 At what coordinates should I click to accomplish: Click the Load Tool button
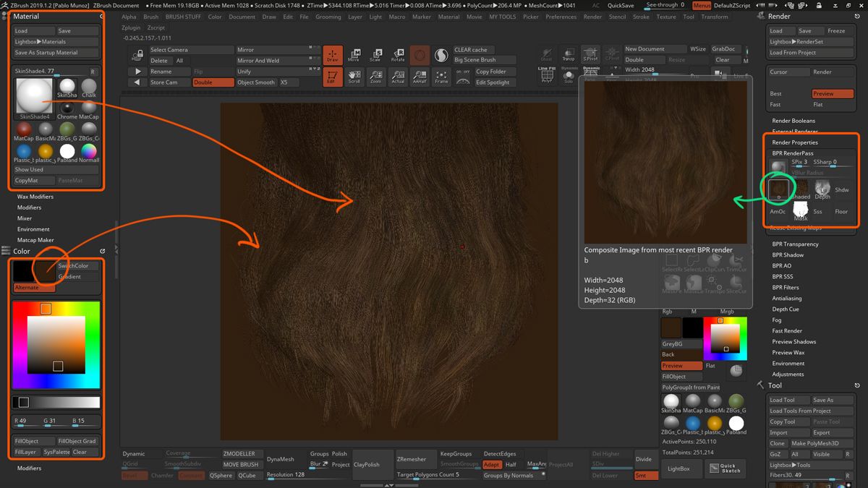(x=788, y=400)
